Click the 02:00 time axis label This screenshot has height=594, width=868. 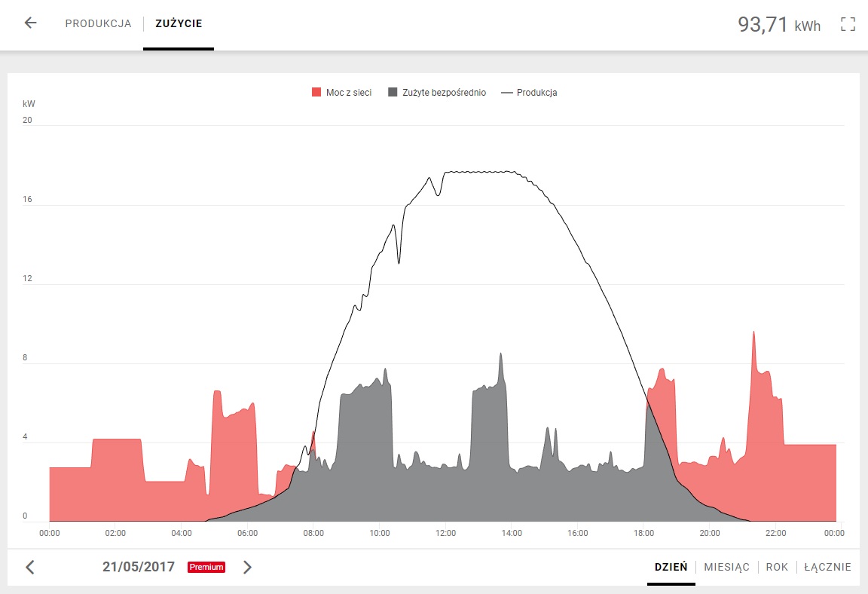pos(115,533)
